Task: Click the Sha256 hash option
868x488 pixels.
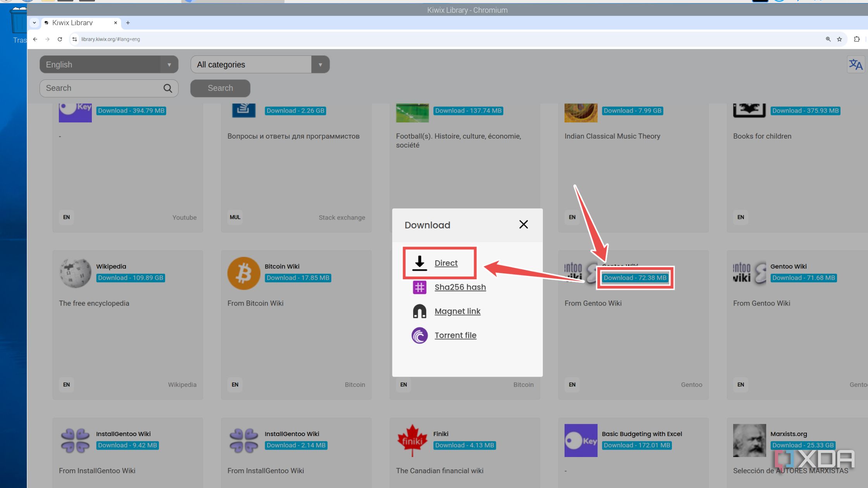Action: click(460, 287)
